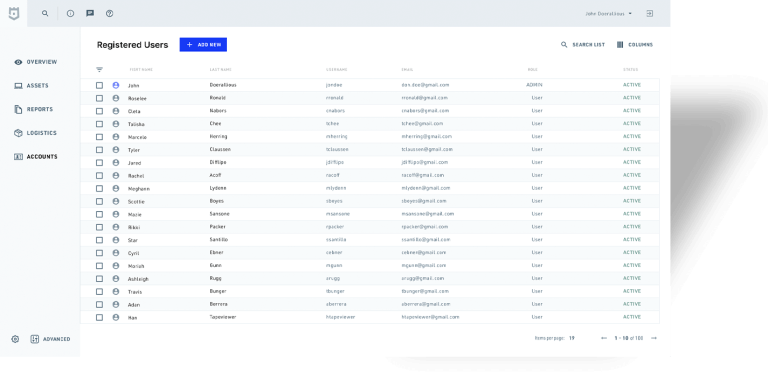Click the Overview eye icon
The width and height of the screenshot is (768, 380).
pyautogui.click(x=19, y=62)
